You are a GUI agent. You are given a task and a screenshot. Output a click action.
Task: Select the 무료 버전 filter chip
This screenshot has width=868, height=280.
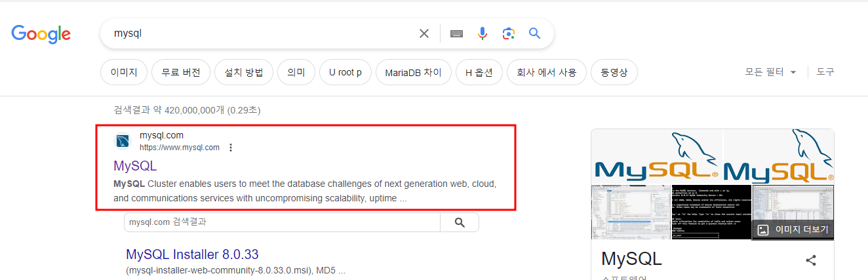pos(181,72)
